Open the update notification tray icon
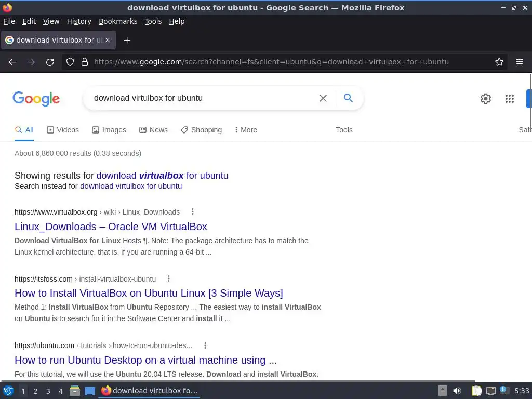This screenshot has height=399, width=532. point(504,390)
